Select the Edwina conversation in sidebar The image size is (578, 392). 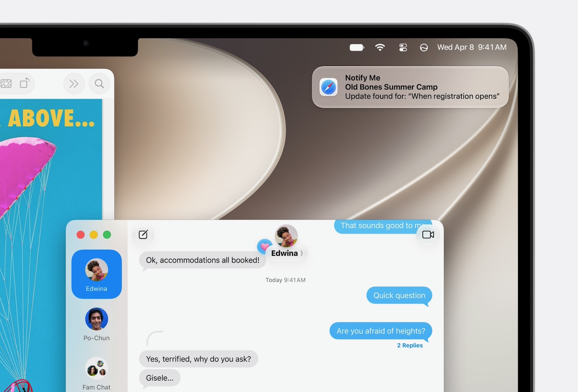click(96, 274)
